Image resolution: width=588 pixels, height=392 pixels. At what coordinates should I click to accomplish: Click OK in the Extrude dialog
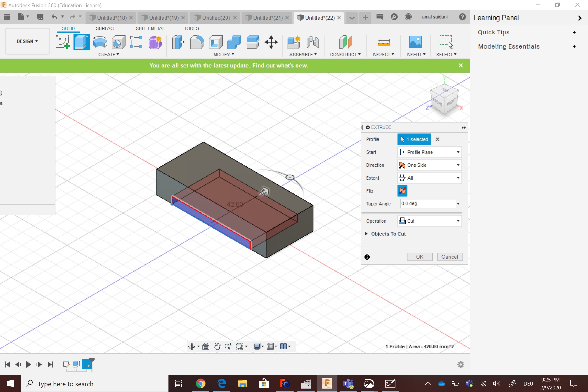coord(420,257)
